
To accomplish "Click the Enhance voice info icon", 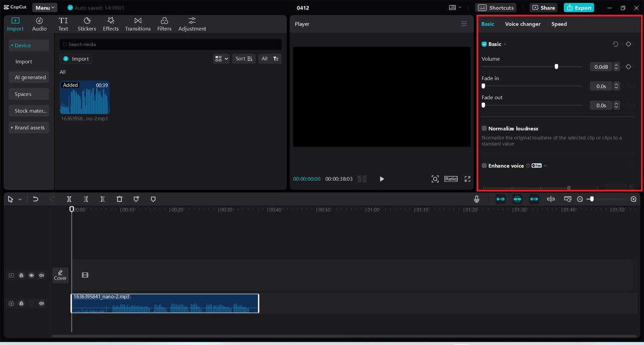I will (x=528, y=165).
